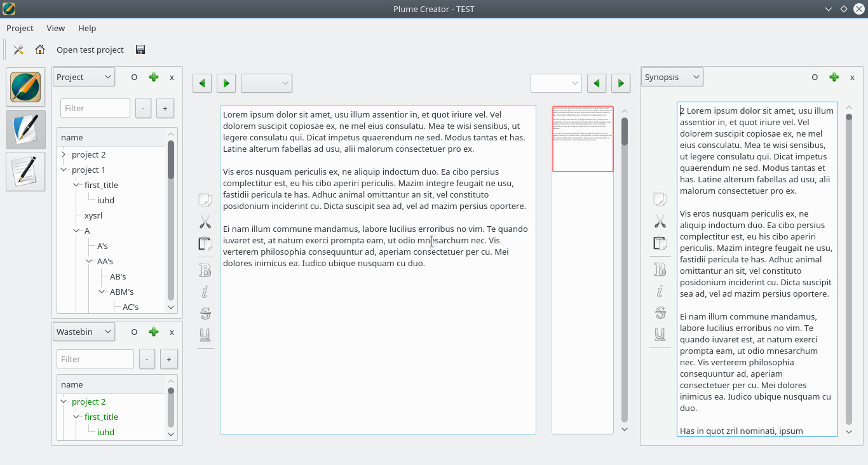Go forward with green arrow beside empty combo
Screen dimensions: 868x465
tap(226, 83)
